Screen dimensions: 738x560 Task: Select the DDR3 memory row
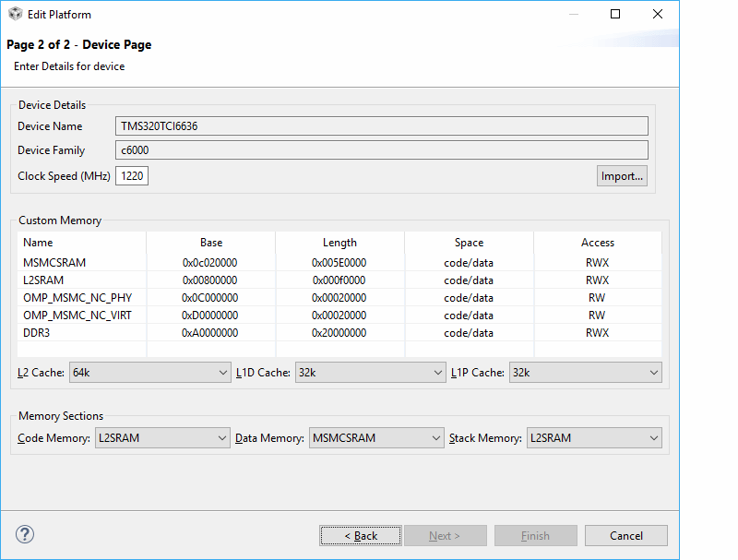(x=38, y=333)
